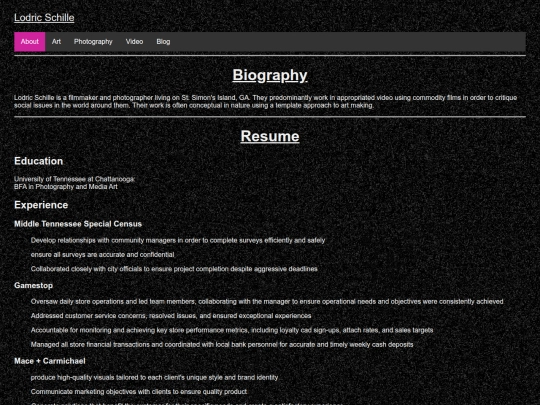Click 'ensure all surveys are accurate' line

coord(102,255)
